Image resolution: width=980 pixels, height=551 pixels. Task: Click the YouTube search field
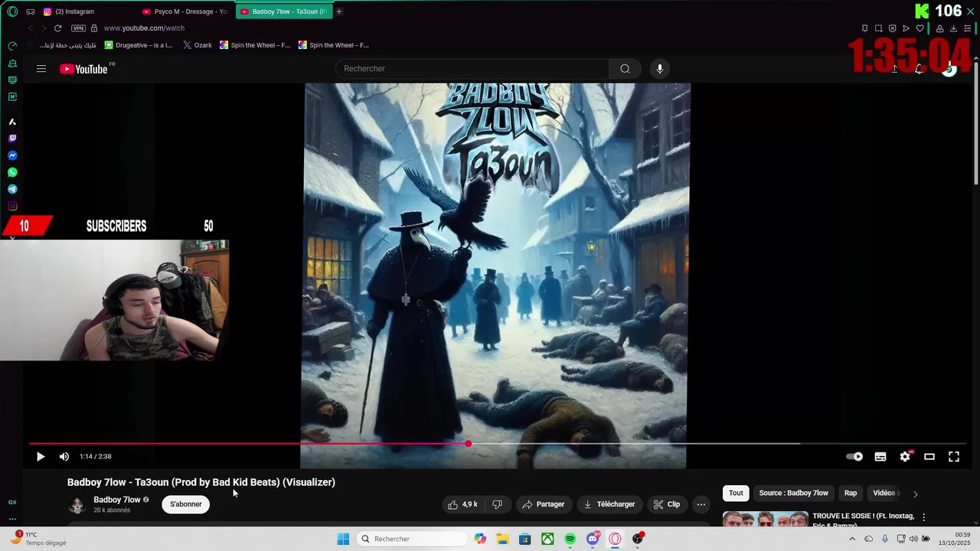(x=472, y=69)
